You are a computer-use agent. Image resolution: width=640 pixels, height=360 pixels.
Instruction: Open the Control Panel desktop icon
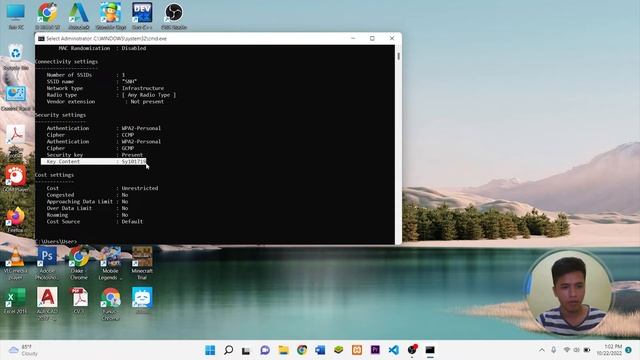point(16,98)
